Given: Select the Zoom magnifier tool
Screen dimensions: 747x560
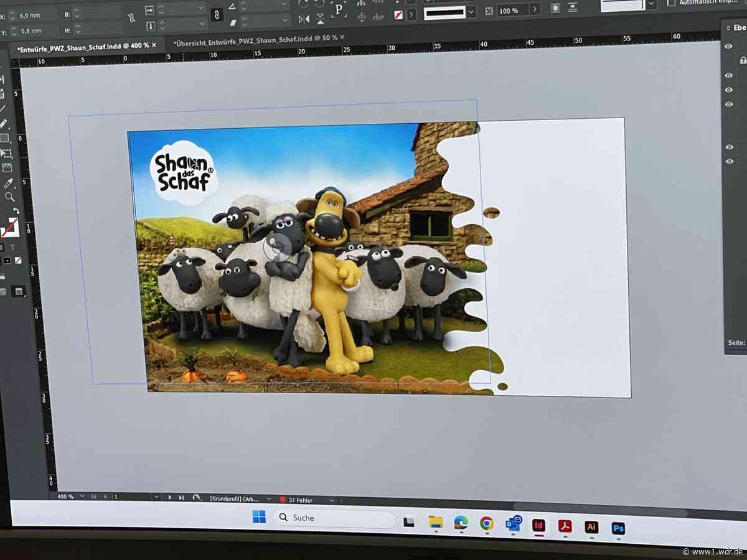Looking at the screenshot, I should pos(10,197).
